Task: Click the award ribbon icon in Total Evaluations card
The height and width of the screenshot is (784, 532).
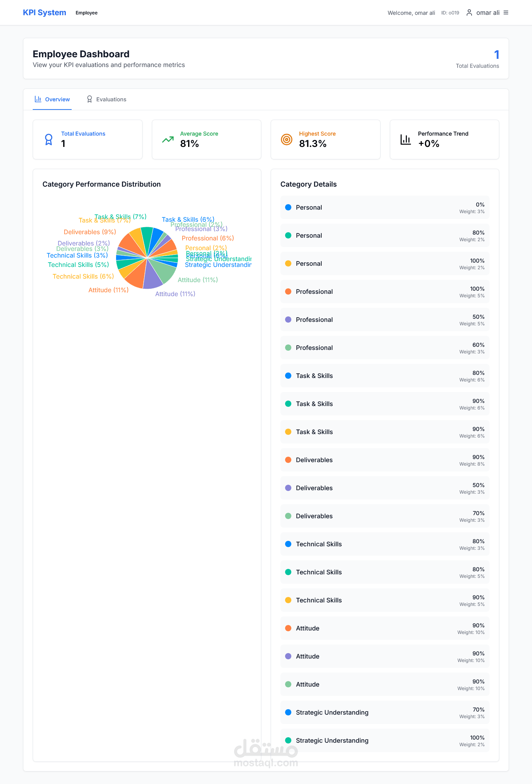Action: tap(49, 139)
